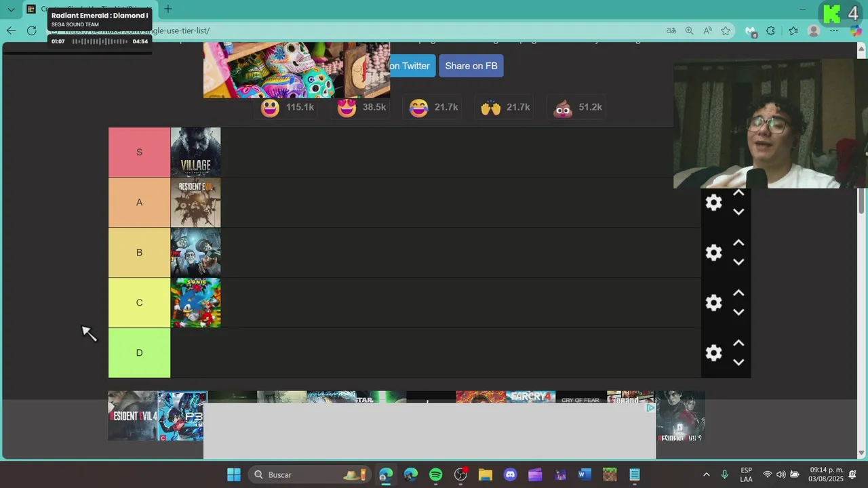
Task: Open clock and date 09:14 p. m.
Action: coord(826,474)
